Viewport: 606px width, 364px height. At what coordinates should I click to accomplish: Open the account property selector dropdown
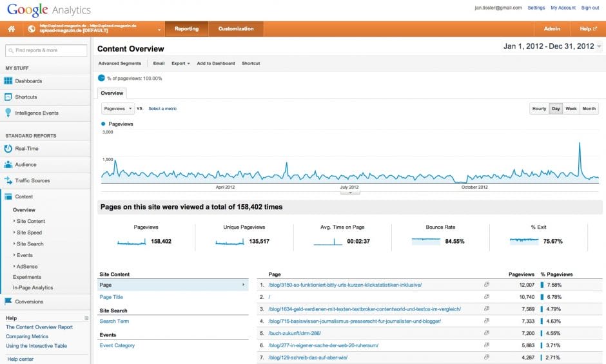point(159,30)
